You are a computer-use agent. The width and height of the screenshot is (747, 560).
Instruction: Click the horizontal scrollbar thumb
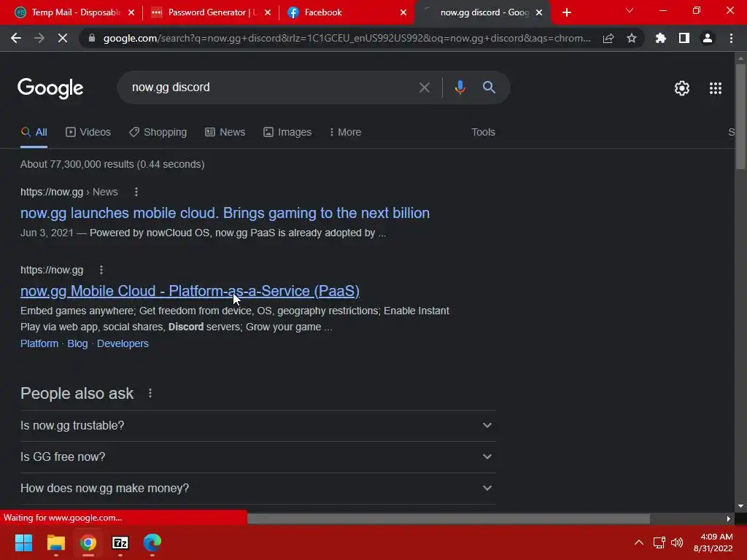448,518
